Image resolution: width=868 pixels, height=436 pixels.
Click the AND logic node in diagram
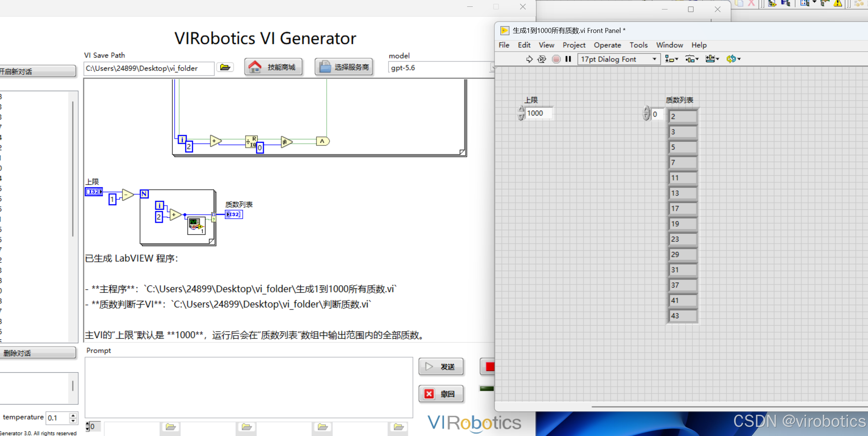323,142
